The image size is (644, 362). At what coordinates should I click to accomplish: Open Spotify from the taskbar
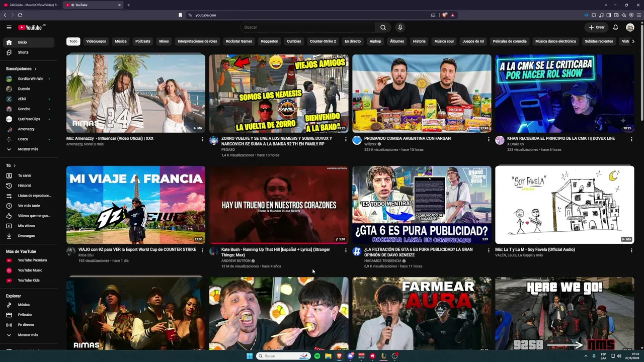point(317,356)
